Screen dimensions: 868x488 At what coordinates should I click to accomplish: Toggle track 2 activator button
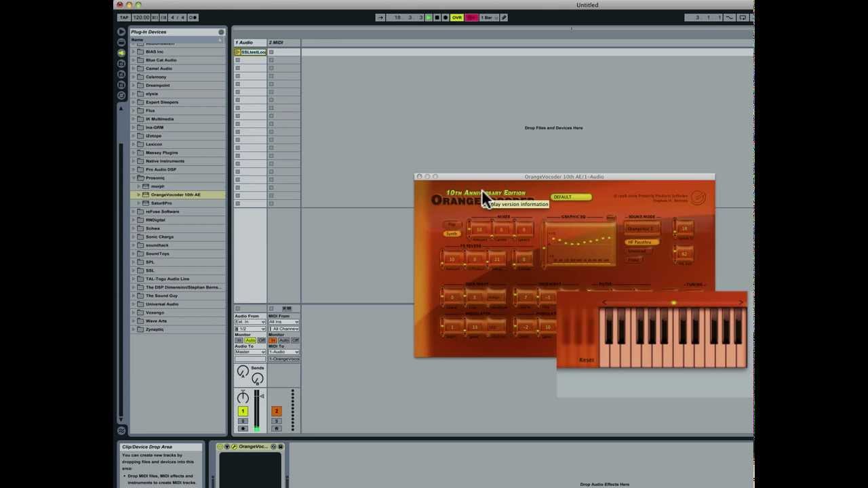click(x=277, y=411)
